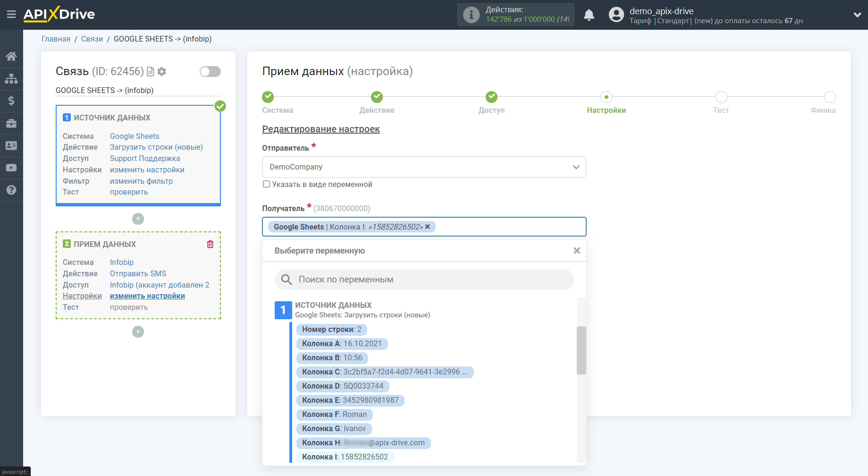The width and height of the screenshot is (868, 476).
Task: Click 'Support Поддержка' access link
Action: coord(145,158)
